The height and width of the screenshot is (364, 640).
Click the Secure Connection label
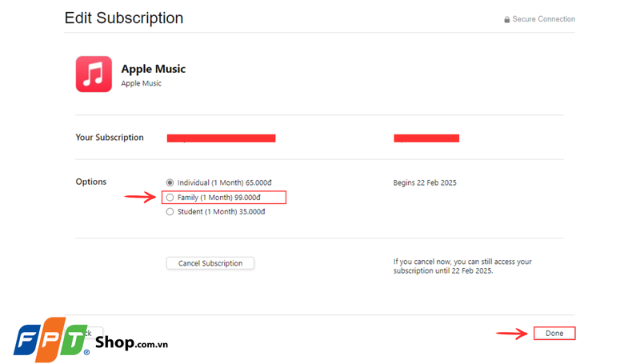tap(544, 19)
